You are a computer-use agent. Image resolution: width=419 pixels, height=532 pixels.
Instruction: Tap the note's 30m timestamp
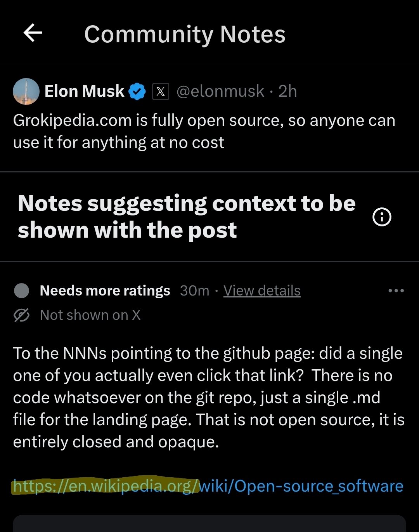coord(194,290)
